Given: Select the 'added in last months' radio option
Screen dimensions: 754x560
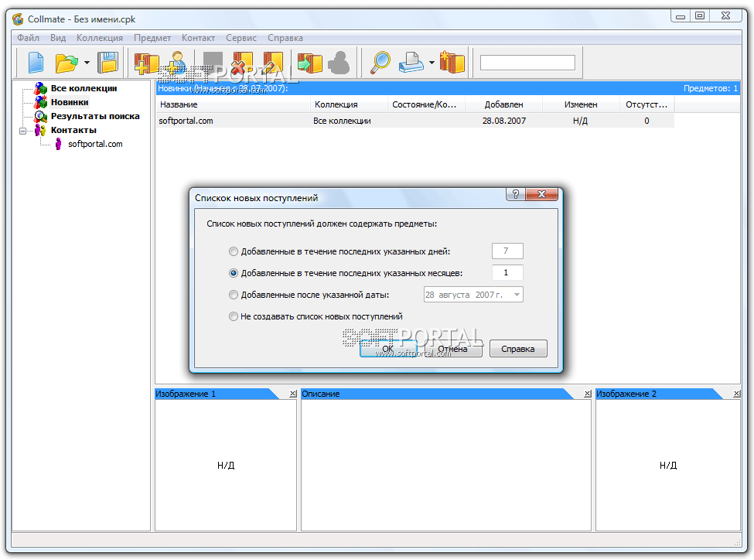Looking at the screenshot, I should click(234, 273).
